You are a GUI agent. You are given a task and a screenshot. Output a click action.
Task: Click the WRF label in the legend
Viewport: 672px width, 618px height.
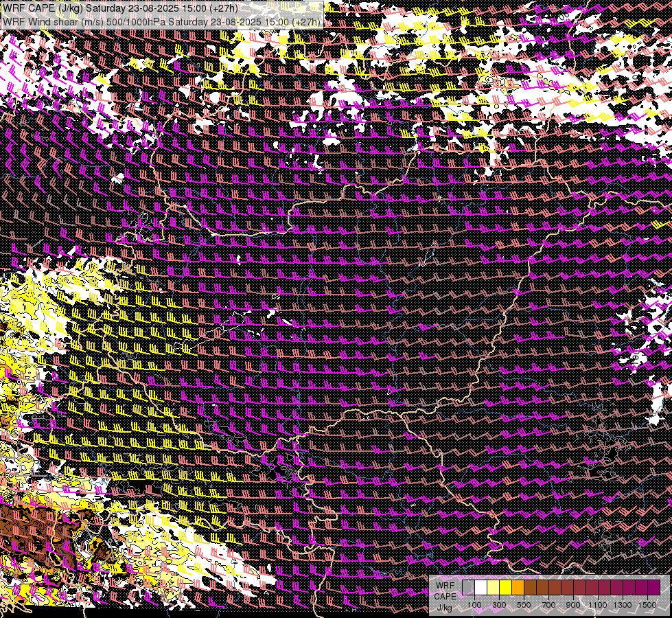tap(445, 586)
